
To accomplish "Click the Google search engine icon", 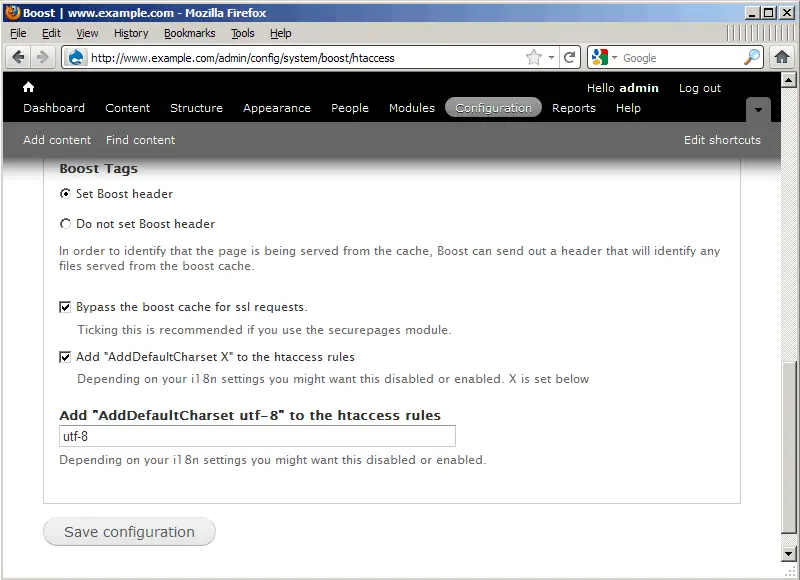I will pos(600,57).
